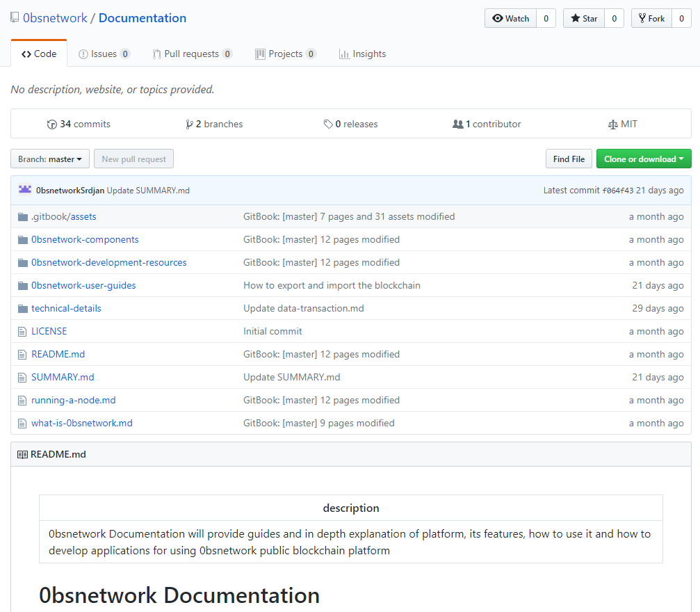
Task: Open the 0bsnetwork-components folder
Action: pos(85,240)
